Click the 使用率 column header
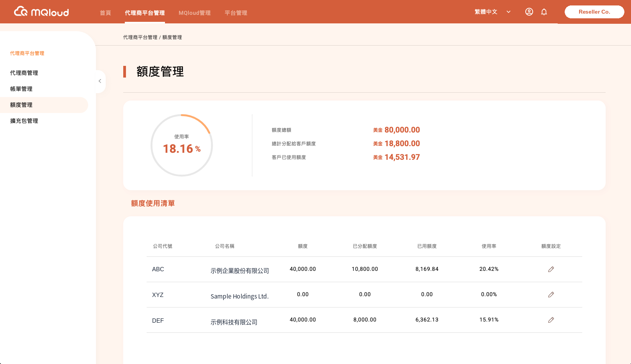 click(489, 246)
